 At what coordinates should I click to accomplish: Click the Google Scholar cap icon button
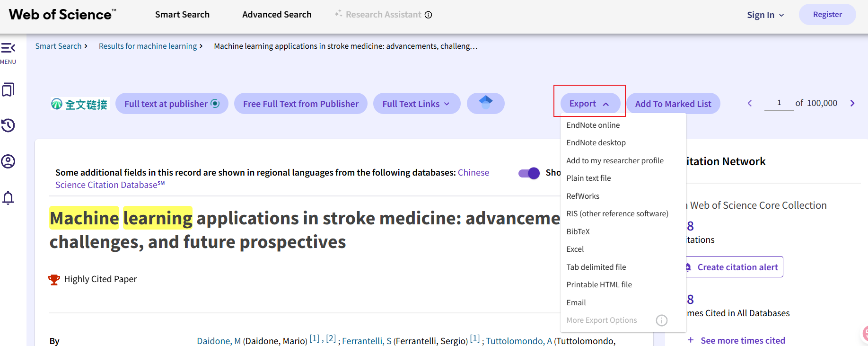pyautogui.click(x=485, y=103)
